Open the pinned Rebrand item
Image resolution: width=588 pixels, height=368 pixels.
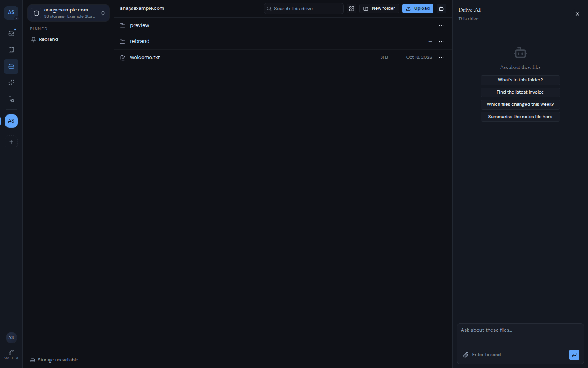[69, 40]
